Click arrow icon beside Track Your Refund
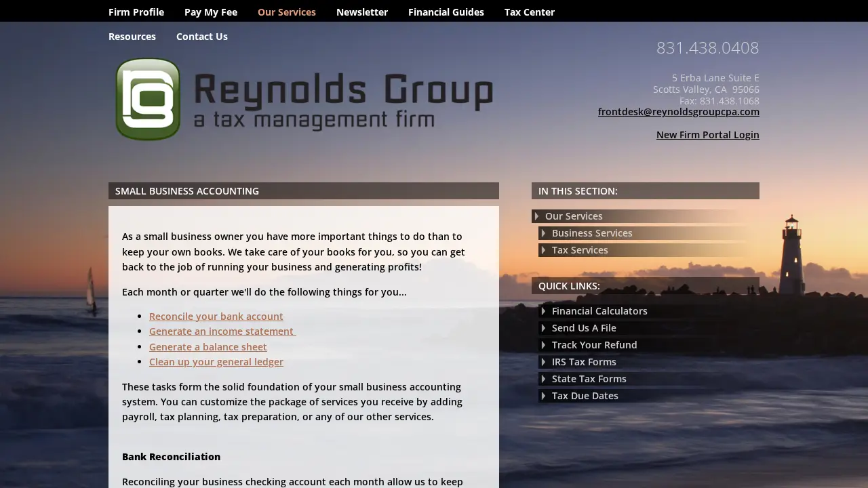 pos(544,345)
